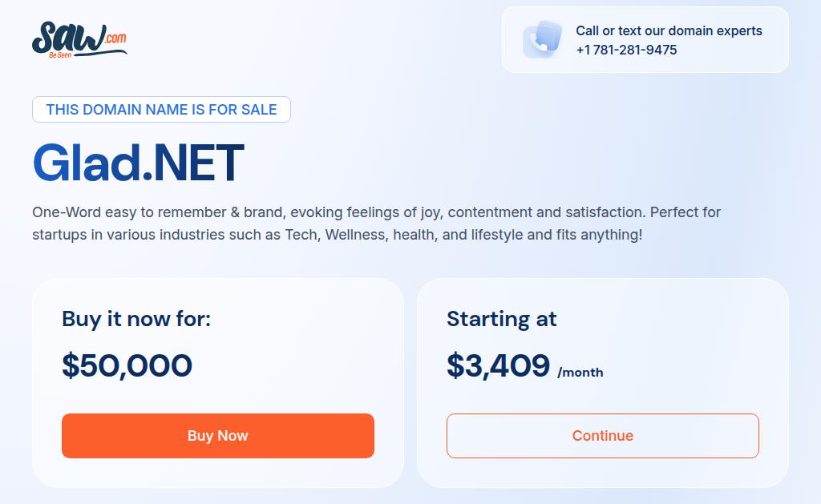Call the +1 781-281-9475 phone number

pyautogui.click(x=626, y=50)
